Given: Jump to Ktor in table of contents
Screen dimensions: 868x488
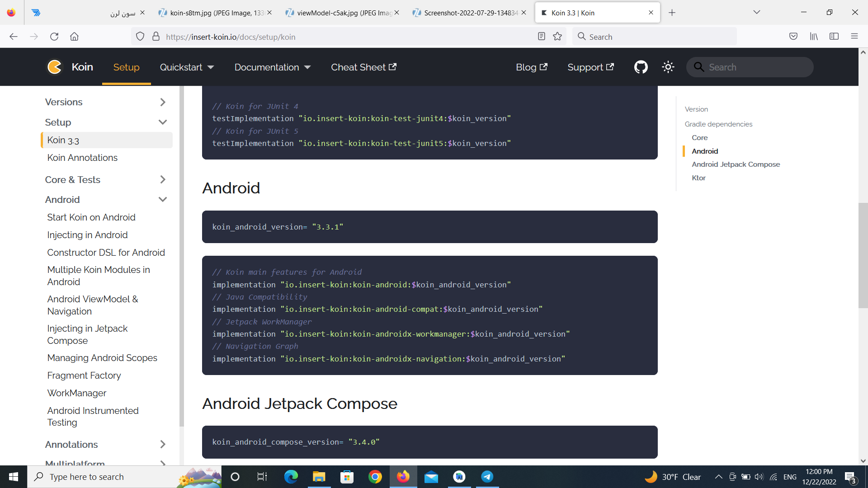Looking at the screenshot, I should pos(698,178).
